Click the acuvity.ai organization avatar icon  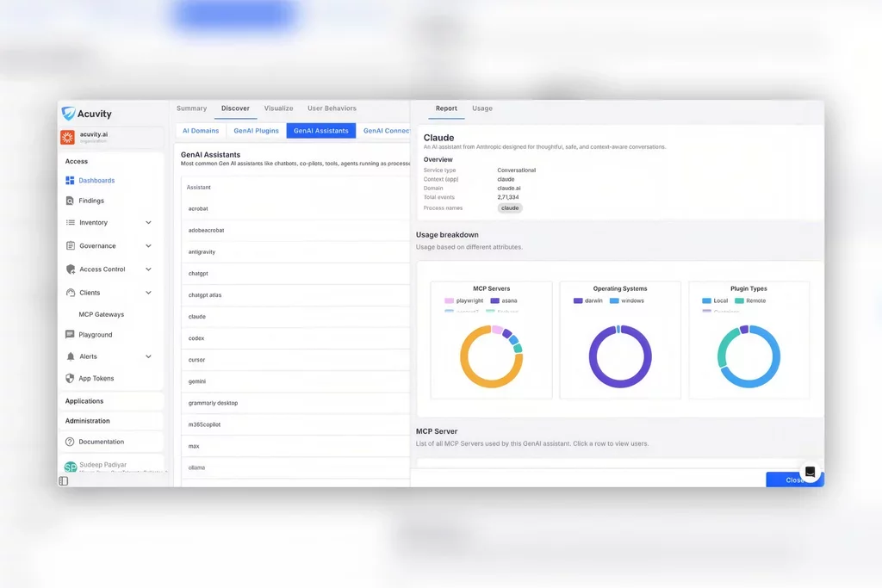pyautogui.click(x=67, y=137)
